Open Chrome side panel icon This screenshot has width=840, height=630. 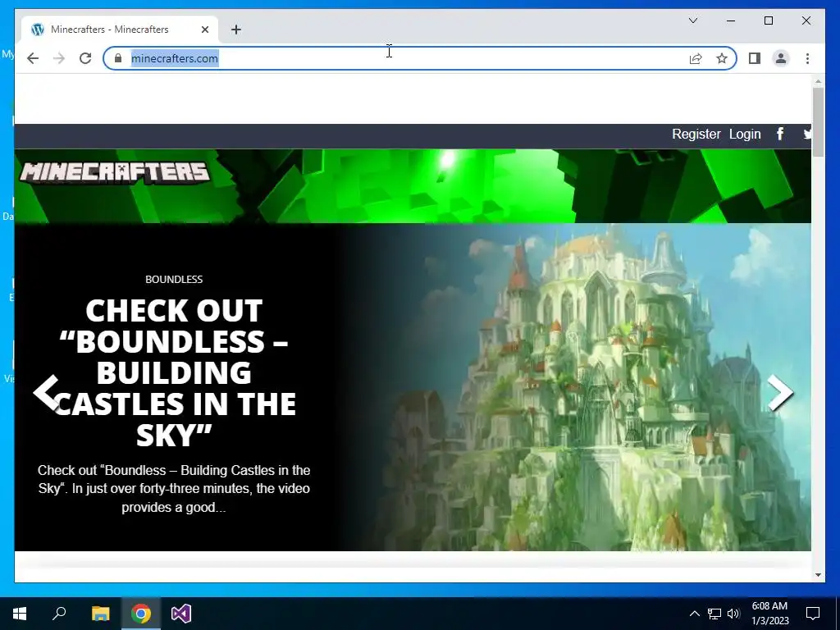pyautogui.click(x=755, y=58)
